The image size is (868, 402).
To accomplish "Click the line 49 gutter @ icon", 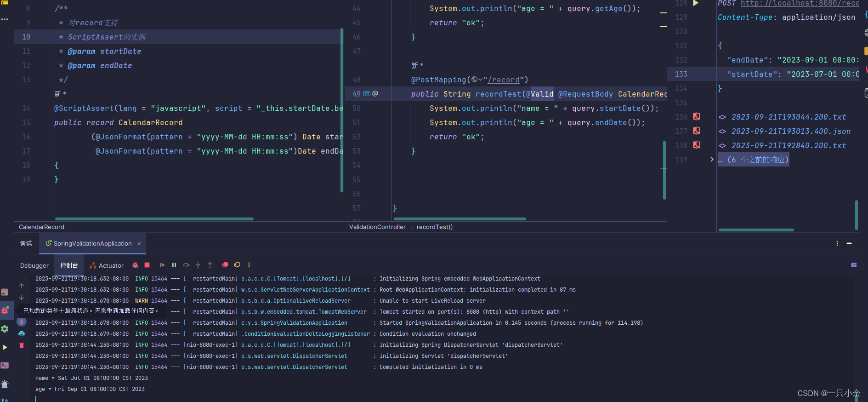I will 375,93.
